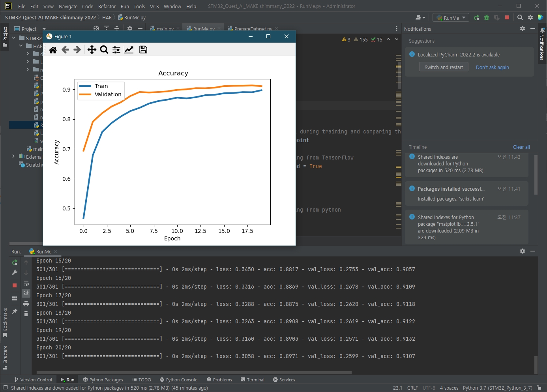Open Version Control tool window

click(33, 380)
